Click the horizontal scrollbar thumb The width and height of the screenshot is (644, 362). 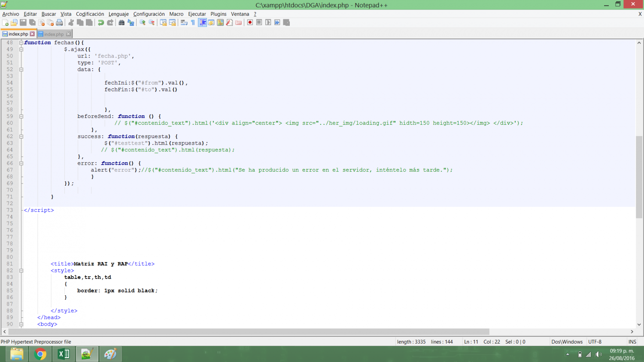249,332
